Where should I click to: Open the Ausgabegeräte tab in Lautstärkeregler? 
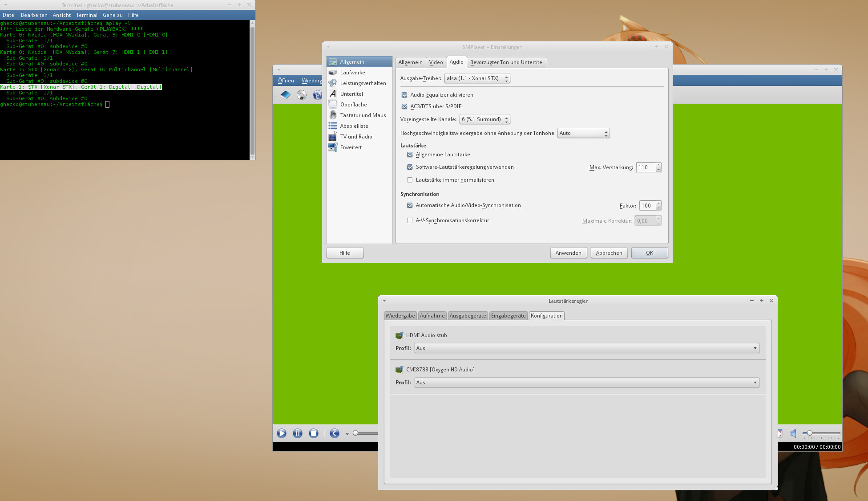click(x=468, y=316)
